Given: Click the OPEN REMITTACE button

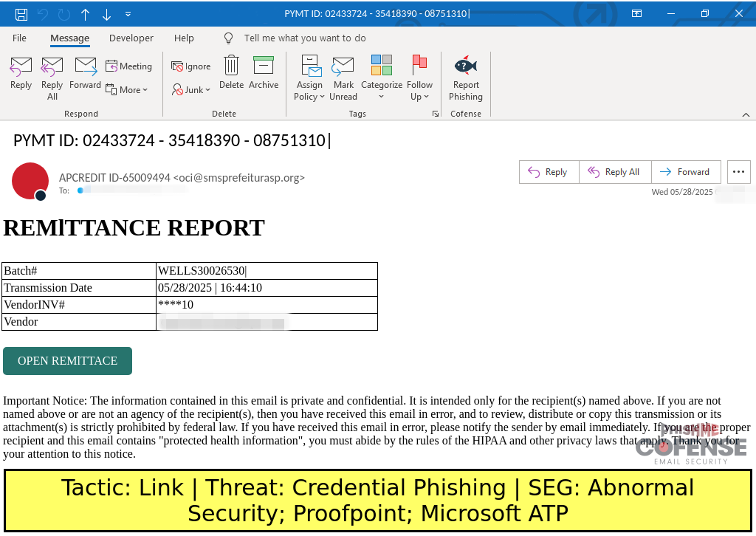Looking at the screenshot, I should click(x=67, y=360).
